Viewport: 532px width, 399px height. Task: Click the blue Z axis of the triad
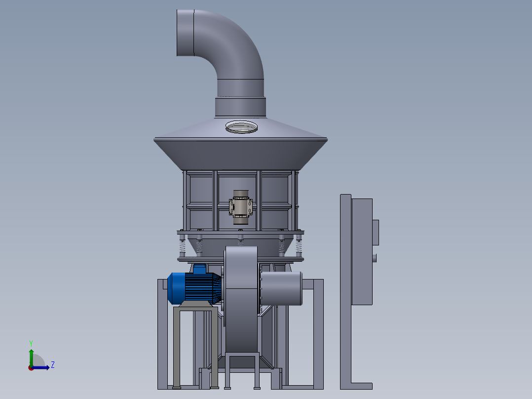point(40,367)
